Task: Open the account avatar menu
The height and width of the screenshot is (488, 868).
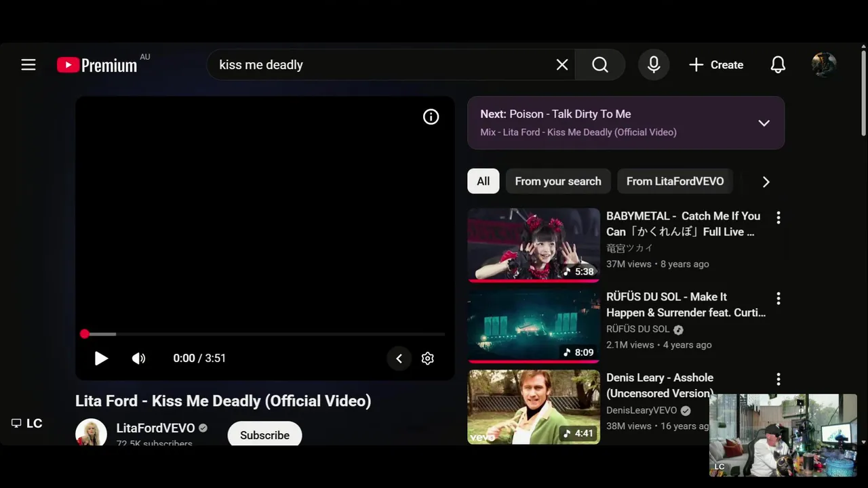Action: tap(824, 65)
